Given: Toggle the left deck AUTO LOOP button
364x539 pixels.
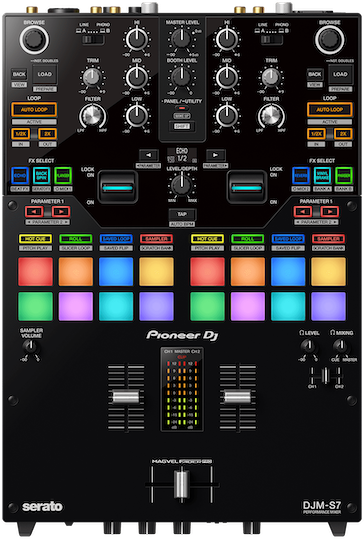Looking at the screenshot, I should (x=34, y=110).
